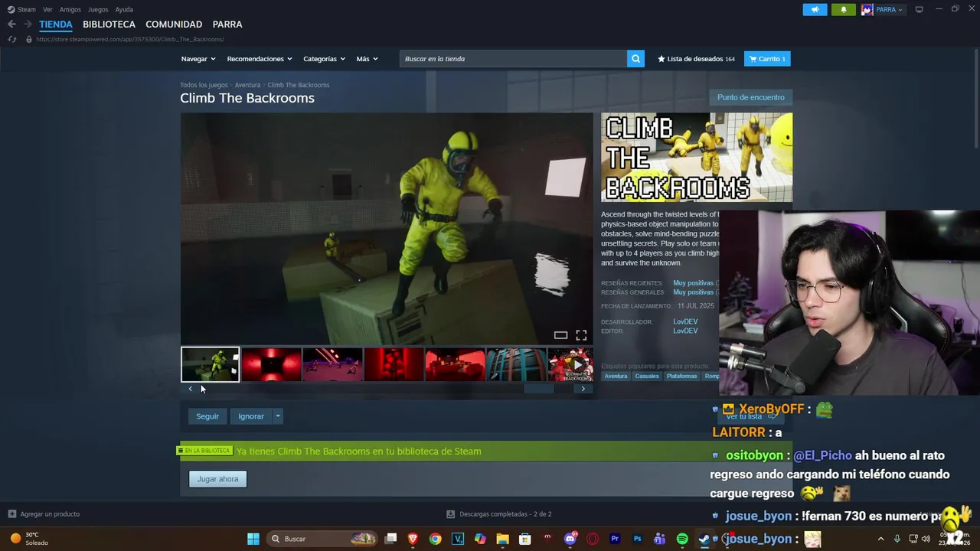Go forward with the Steam forward arrow
This screenshot has width=980, height=551.
tap(28, 24)
